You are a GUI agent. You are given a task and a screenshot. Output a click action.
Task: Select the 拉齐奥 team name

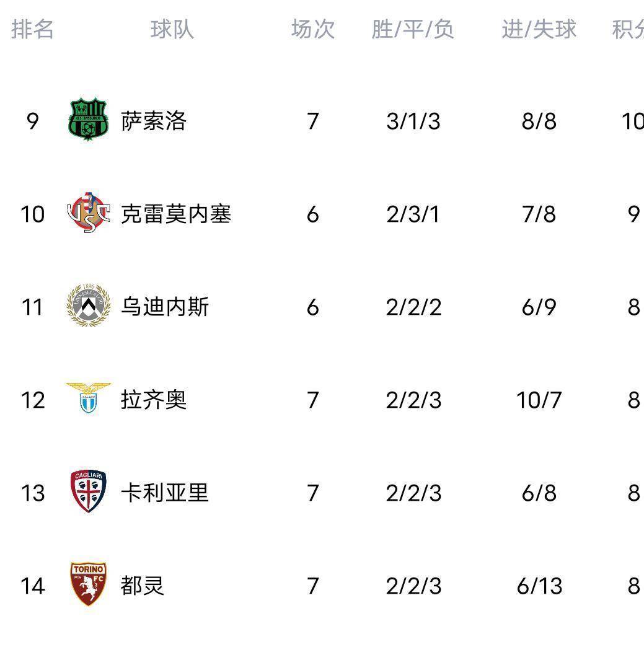click(154, 400)
